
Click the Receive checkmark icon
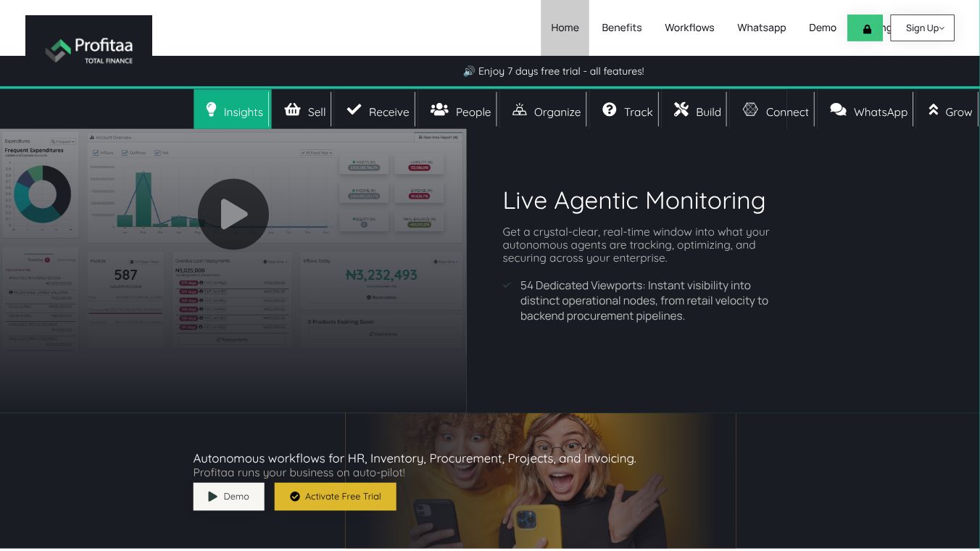pyautogui.click(x=354, y=109)
